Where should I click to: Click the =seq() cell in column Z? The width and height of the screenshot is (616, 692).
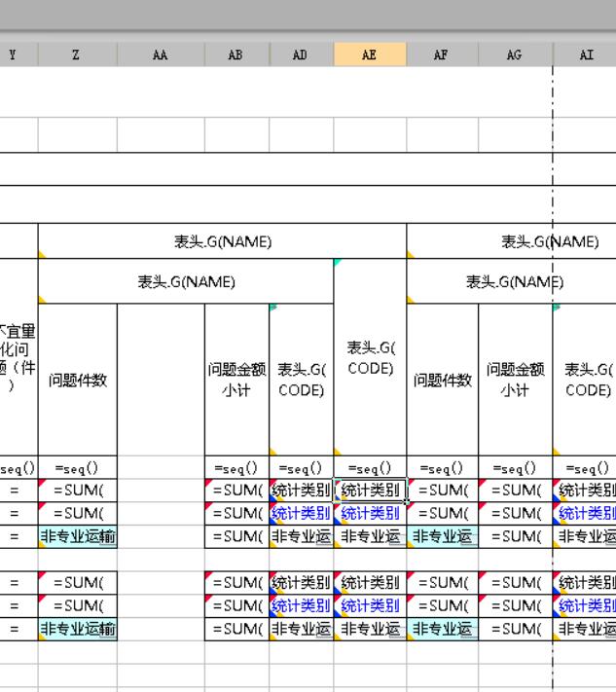click(78, 468)
